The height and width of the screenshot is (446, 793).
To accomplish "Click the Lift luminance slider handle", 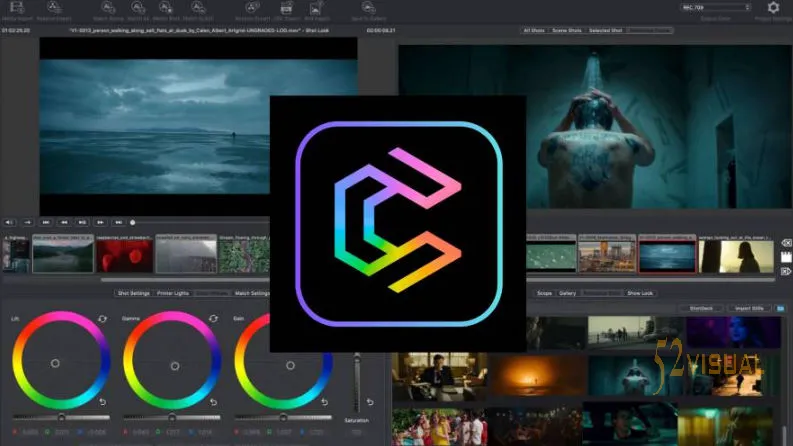I will 61,418.
